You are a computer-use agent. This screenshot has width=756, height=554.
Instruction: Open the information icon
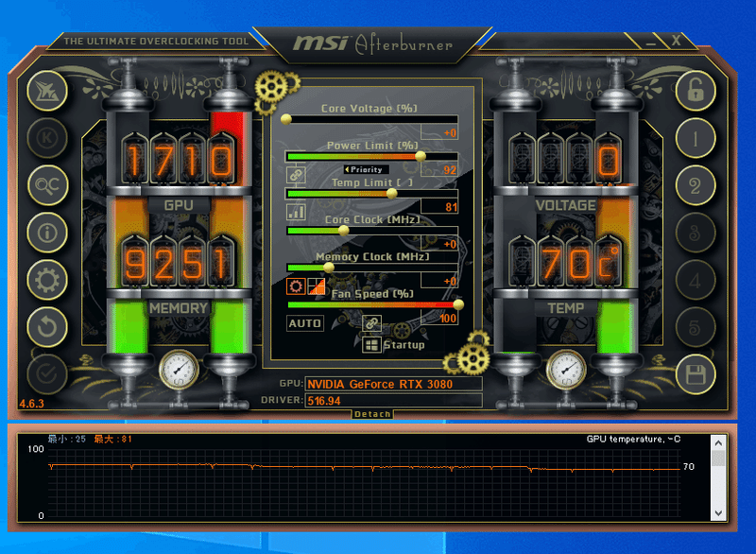tap(47, 233)
